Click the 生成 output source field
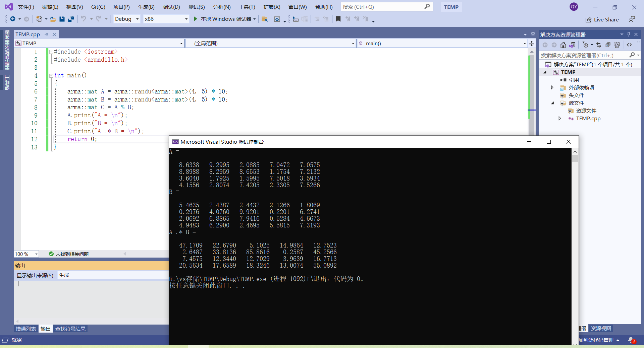Image resolution: width=644 pixels, height=348 pixels. pyautogui.click(x=113, y=275)
